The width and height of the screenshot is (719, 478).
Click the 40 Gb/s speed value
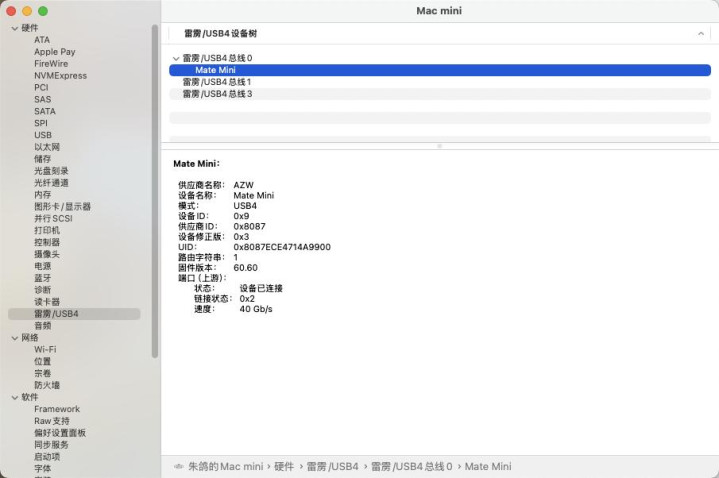[x=256, y=309]
